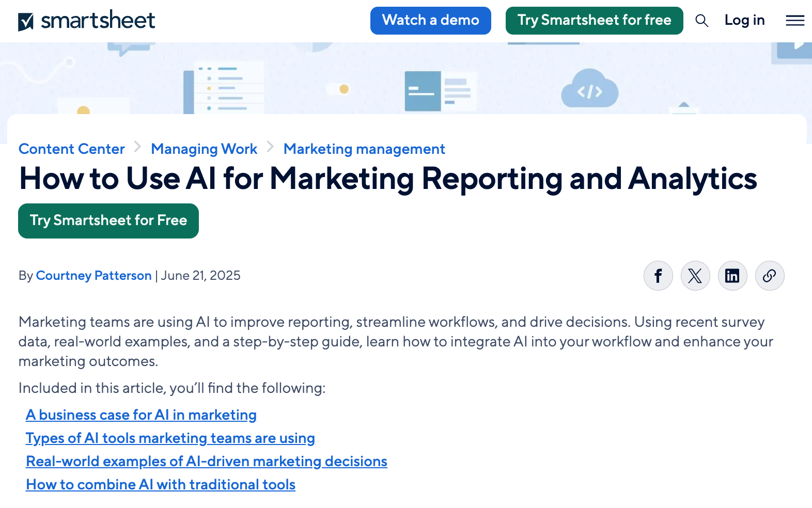Open the Log in link

[x=744, y=21]
